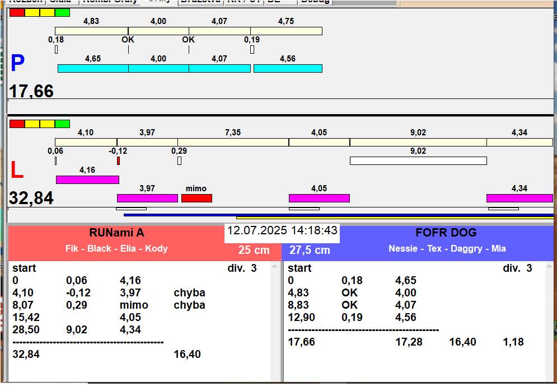Click 28,50 in the RUNami A table
The height and width of the screenshot is (392, 557).
[x=26, y=329]
